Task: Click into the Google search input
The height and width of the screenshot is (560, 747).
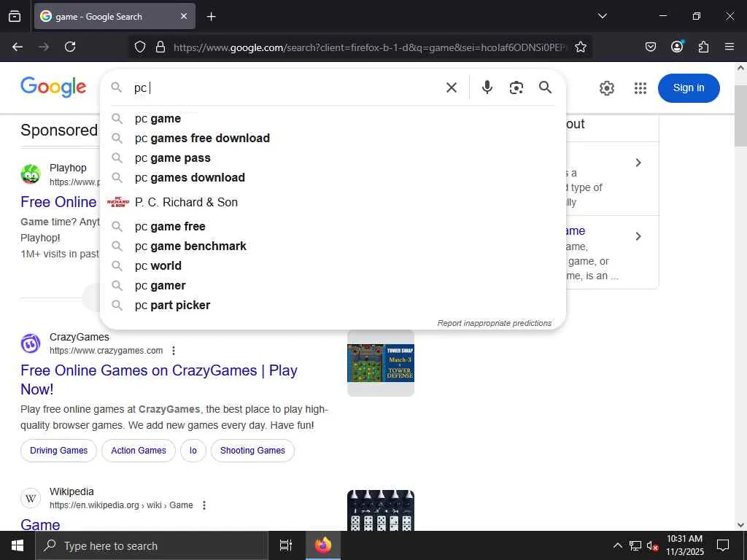Action: pyautogui.click(x=286, y=87)
